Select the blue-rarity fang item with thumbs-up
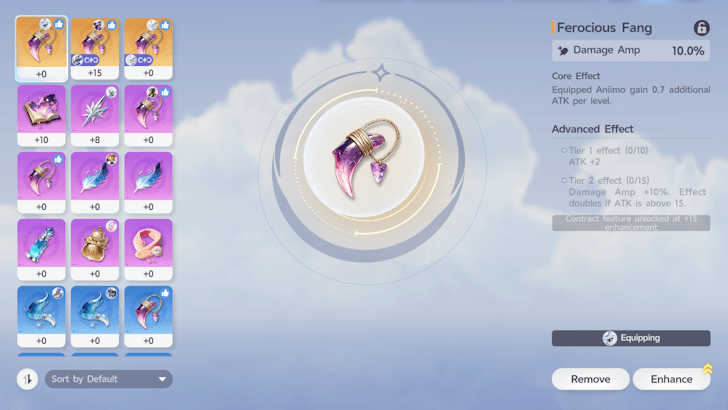 (149, 316)
